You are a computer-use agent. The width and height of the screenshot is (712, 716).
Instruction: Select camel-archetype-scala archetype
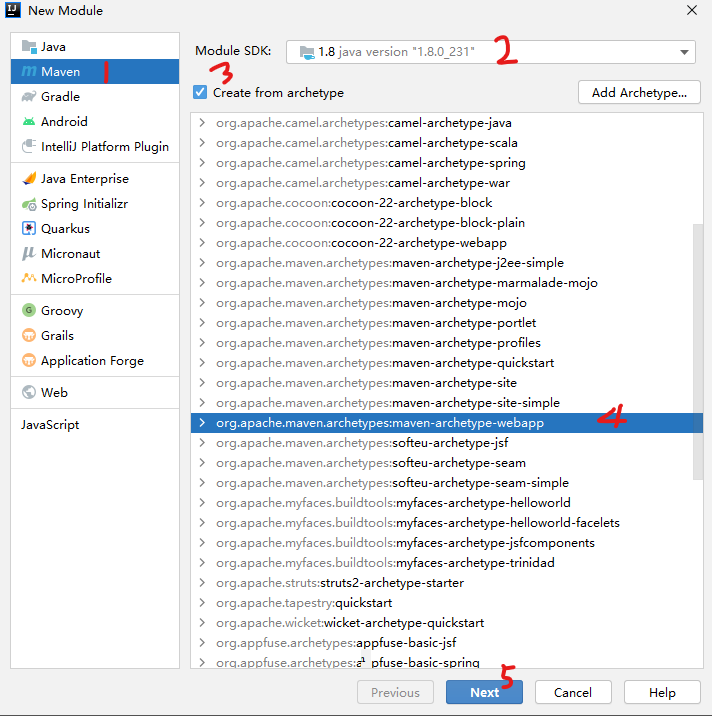pos(447,143)
